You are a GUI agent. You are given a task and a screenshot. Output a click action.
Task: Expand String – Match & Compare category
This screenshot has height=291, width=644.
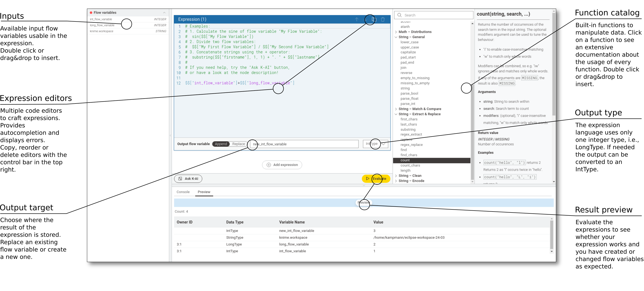click(396, 109)
